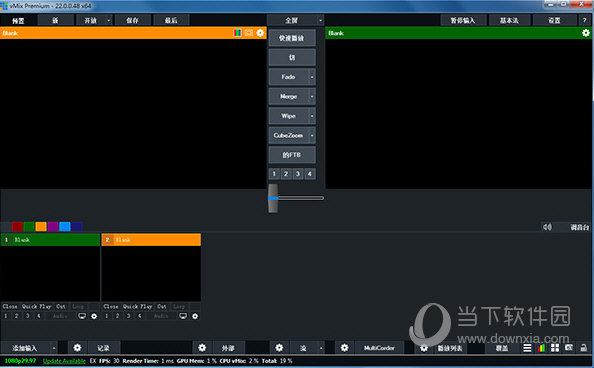Viewport: 594px width, 368px height.
Task: Open external output gear left of 外部
Action: 202,348
